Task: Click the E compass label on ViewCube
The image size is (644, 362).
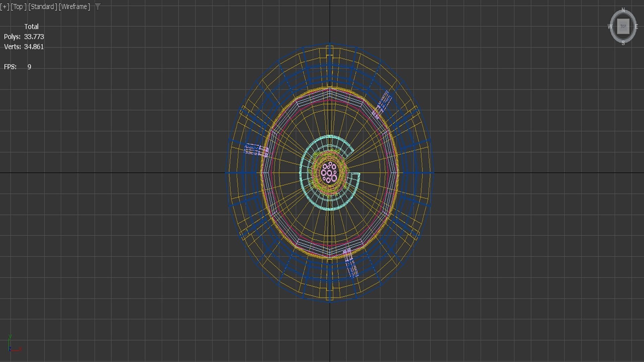Action: [x=636, y=27]
